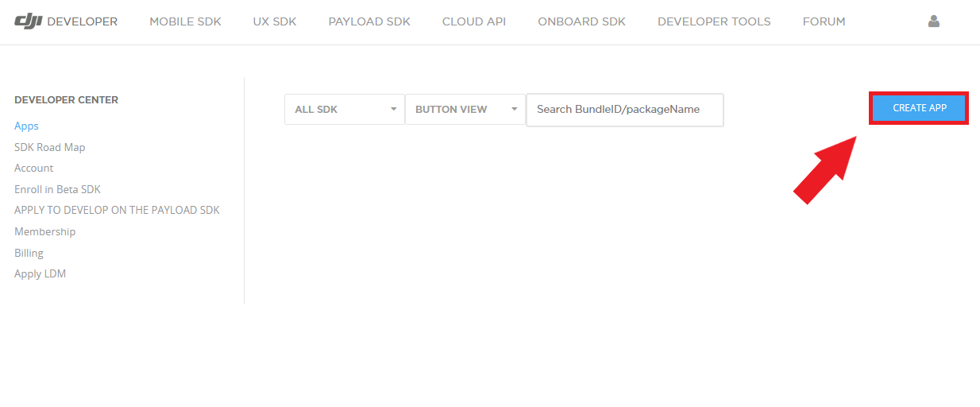980x407 pixels.
Task: Open SDK Road Map link
Action: tap(50, 147)
